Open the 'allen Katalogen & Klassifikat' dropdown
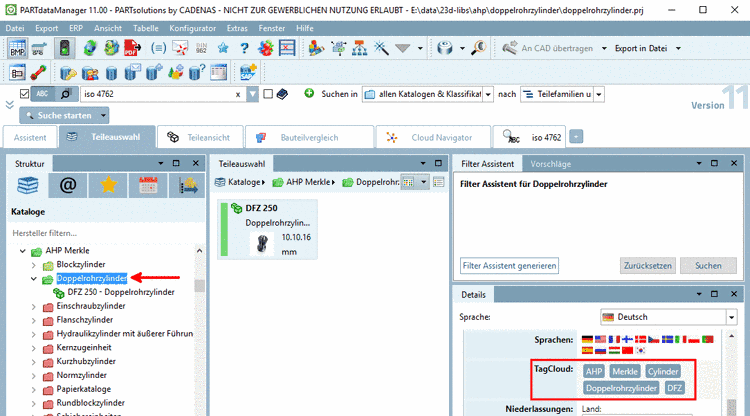750x416 pixels. point(488,94)
